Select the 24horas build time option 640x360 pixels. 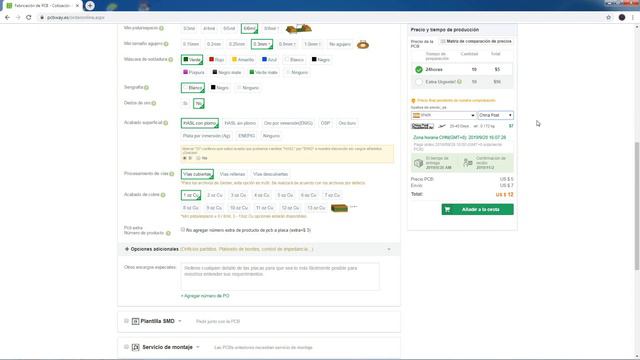click(x=419, y=69)
